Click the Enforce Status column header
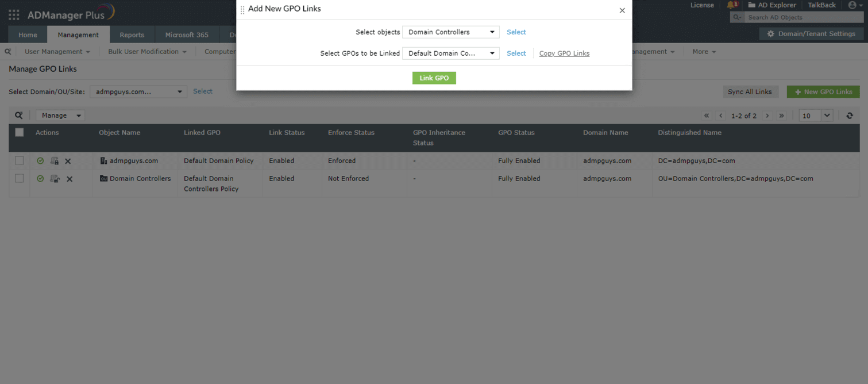This screenshot has height=384, width=868. 351,133
